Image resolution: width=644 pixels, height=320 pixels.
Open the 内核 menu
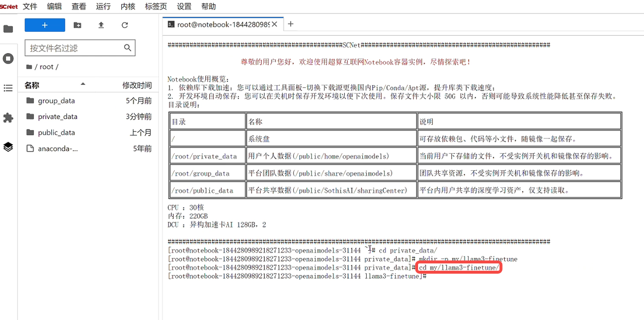point(128,7)
